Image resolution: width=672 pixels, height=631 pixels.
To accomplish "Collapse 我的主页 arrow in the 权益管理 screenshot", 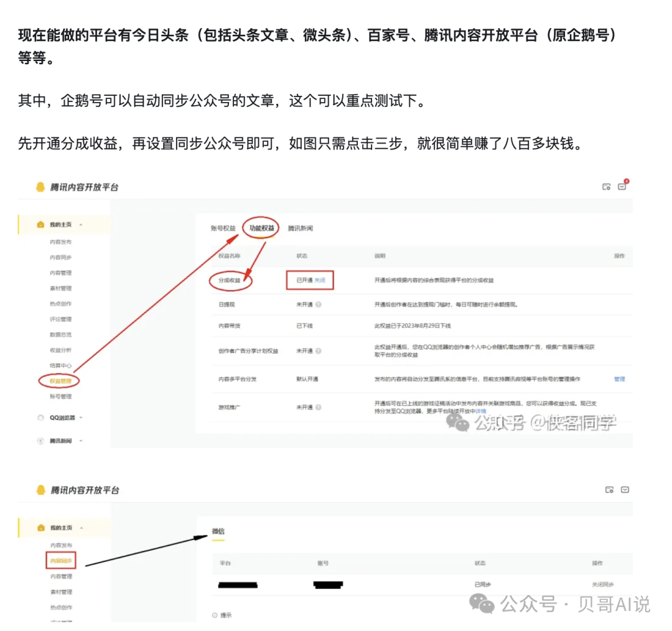I will [81, 225].
